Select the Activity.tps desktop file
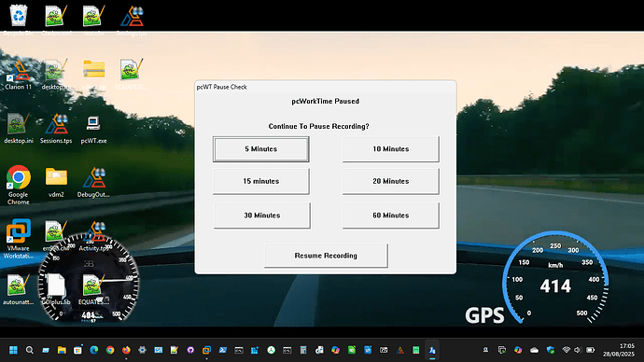 tap(93, 236)
